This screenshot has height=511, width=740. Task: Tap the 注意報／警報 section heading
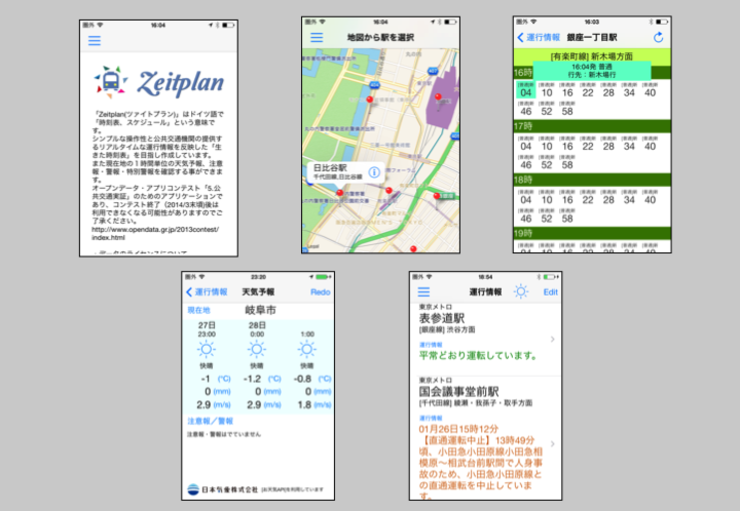(210, 421)
